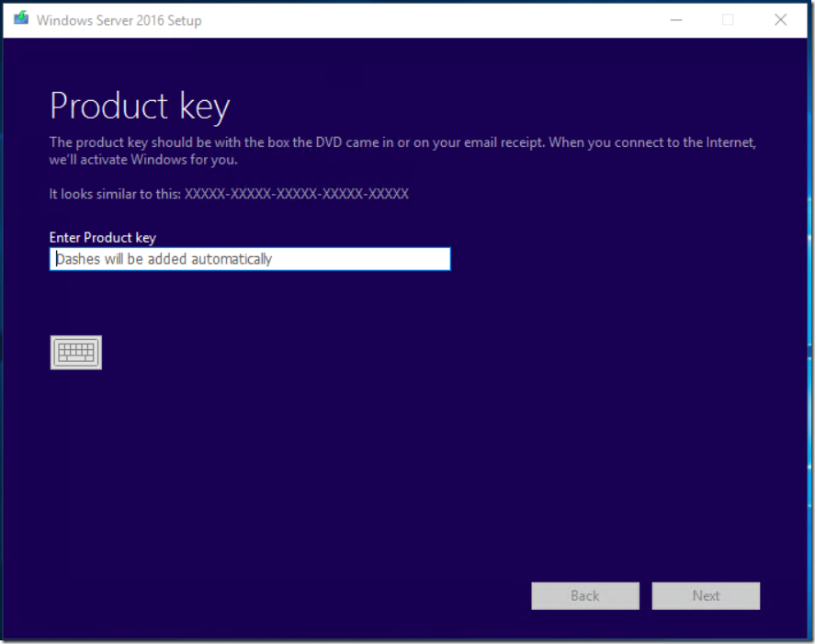Click the paragraph starting 'The product key should be'
815x644 pixels.
point(402,151)
